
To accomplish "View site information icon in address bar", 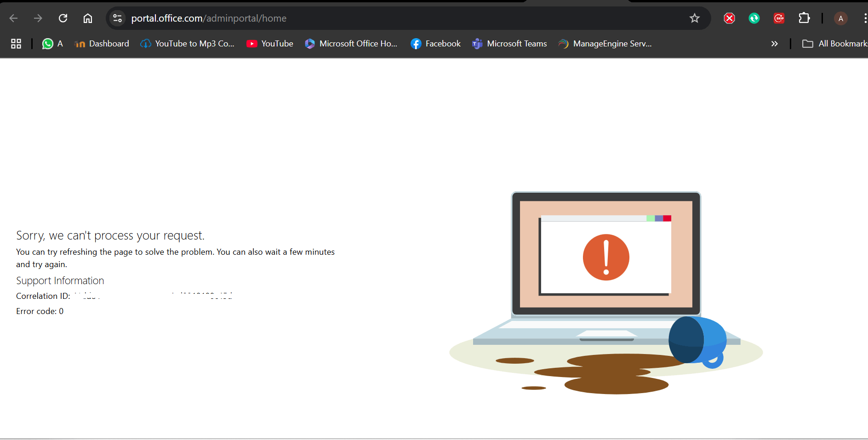I will pos(118,18).
